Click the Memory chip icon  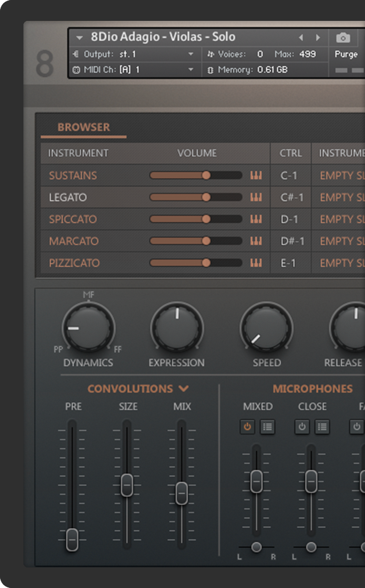pos(210,70)
